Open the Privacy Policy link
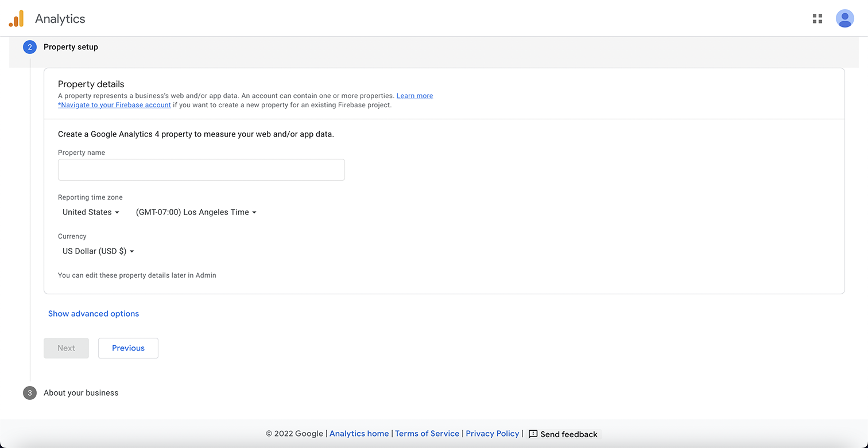 [493, 434]
